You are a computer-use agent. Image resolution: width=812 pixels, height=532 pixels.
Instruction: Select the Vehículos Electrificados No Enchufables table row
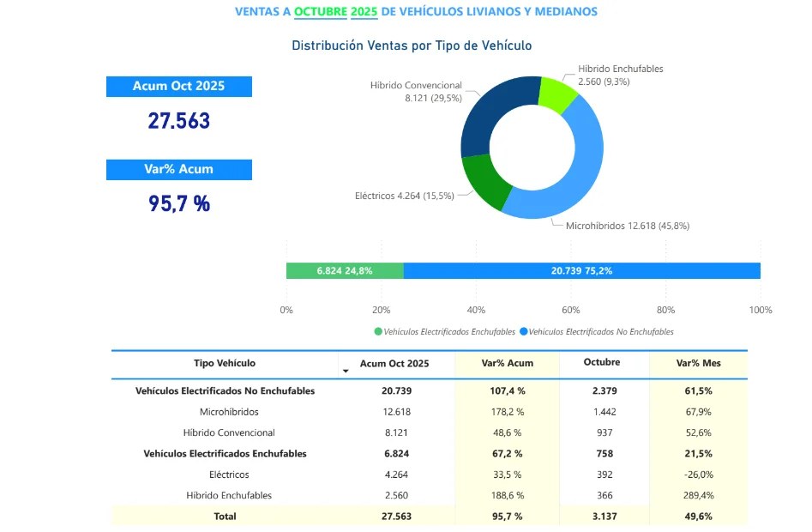point(225,391)
